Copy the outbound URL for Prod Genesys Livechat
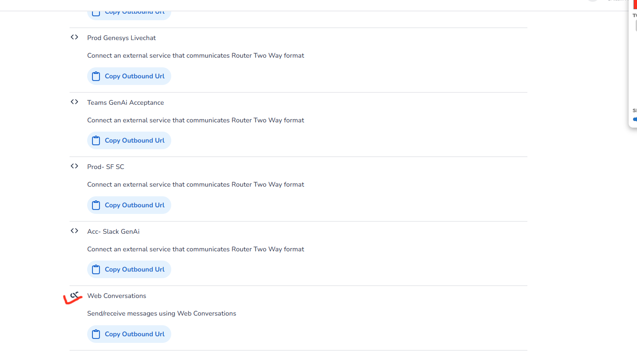The width and height of the screenshot is (637, 364). 129,76
